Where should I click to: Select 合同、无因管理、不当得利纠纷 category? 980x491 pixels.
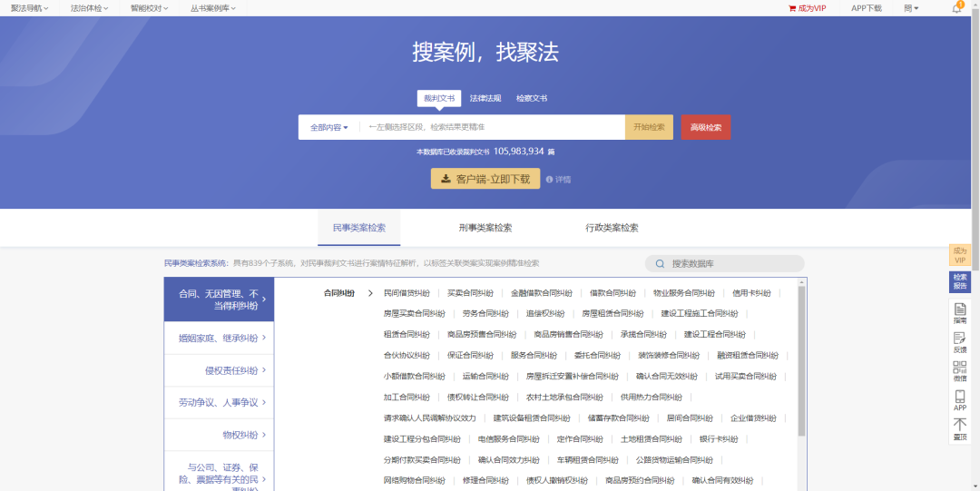point(219,300)
